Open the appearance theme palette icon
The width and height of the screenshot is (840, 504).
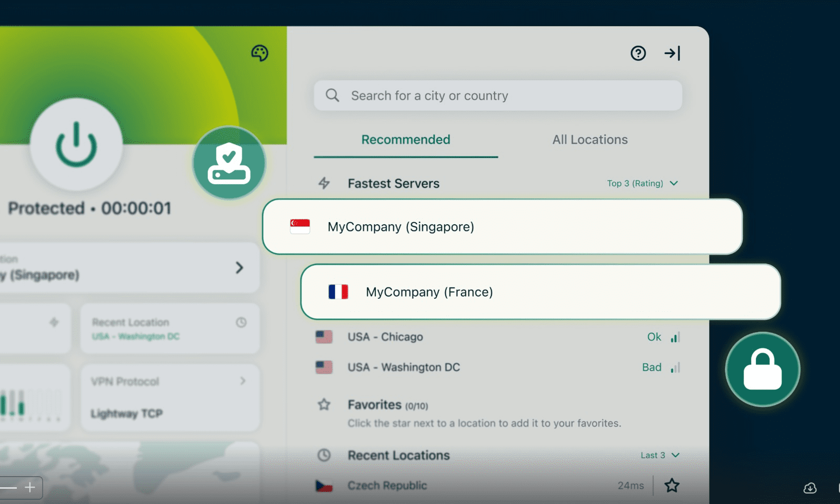(x=260, y=53)
